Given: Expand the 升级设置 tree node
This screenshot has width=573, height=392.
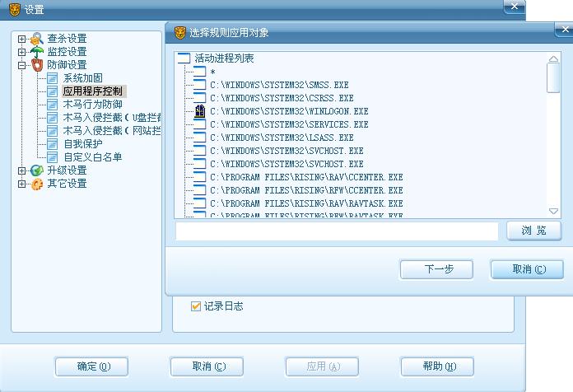Looking at the screenshot, I should [x=22, y=170].
